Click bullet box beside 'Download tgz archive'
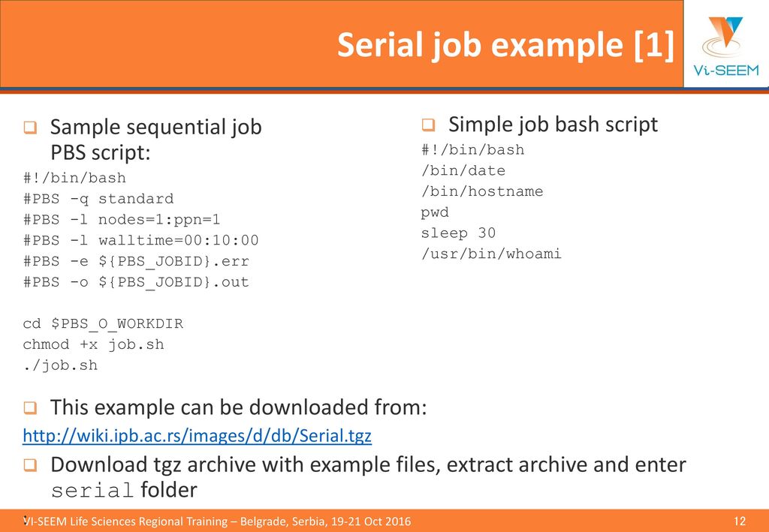This screenshot has width=769, height=532. (x=30, y=465)
